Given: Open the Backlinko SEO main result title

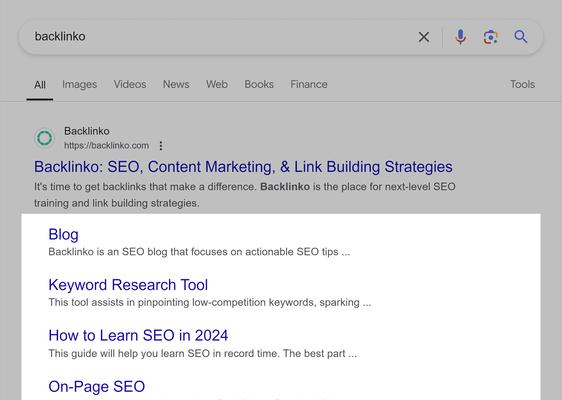Looking at the screenshot, I should point(243,167).
